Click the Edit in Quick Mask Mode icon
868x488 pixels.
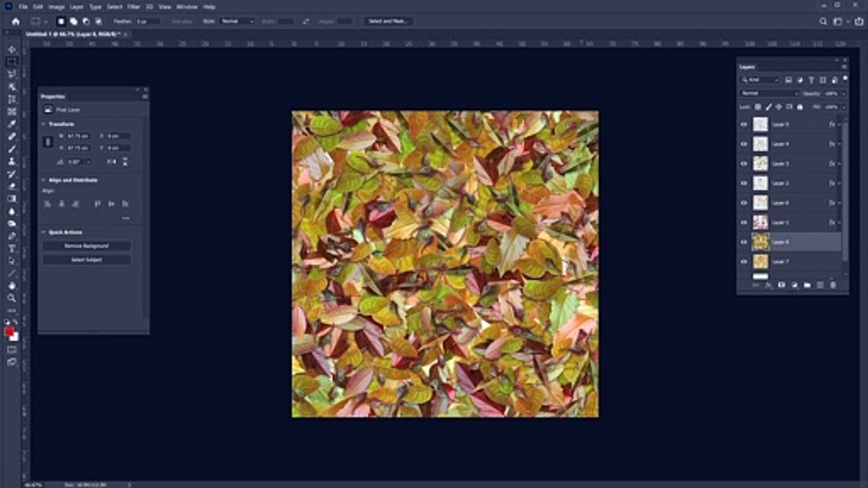click(x=12, y=350)
